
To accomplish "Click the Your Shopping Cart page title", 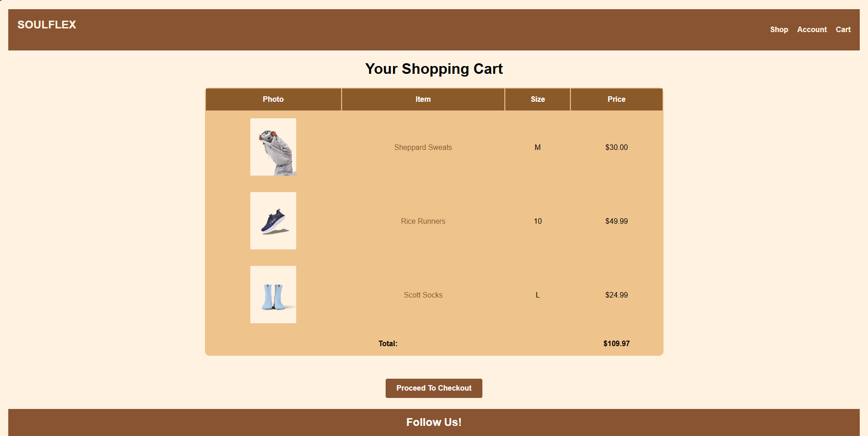I will (x=434, y=69).
